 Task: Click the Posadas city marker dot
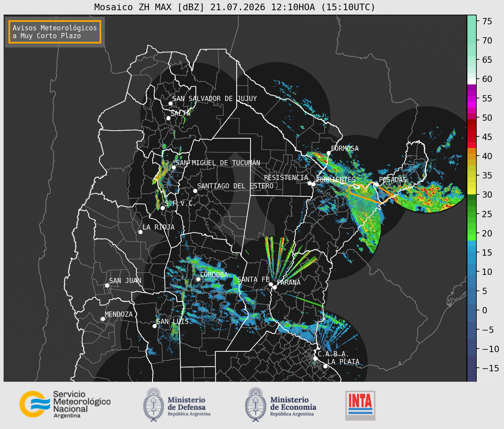377,184
